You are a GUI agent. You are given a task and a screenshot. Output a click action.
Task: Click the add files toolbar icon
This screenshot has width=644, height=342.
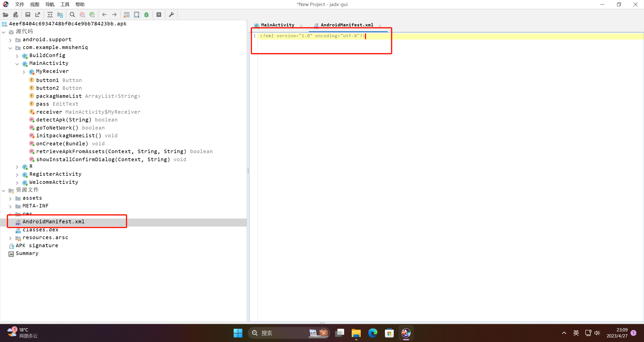[x=16, y=15]
